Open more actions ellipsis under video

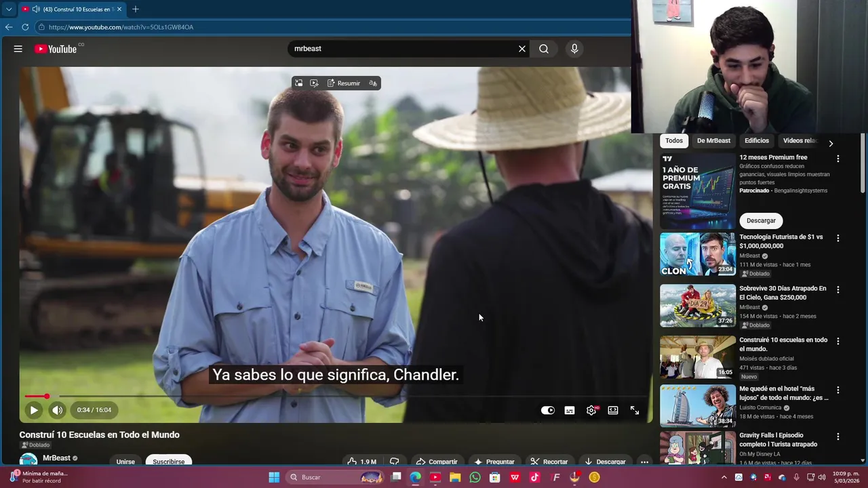(x=644, y=462)
